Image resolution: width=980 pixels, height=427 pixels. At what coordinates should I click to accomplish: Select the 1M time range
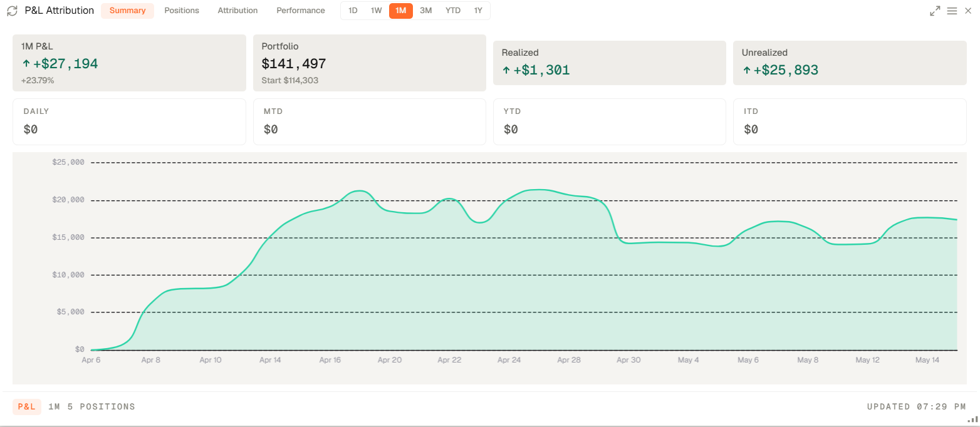click(x=400, y=11)
